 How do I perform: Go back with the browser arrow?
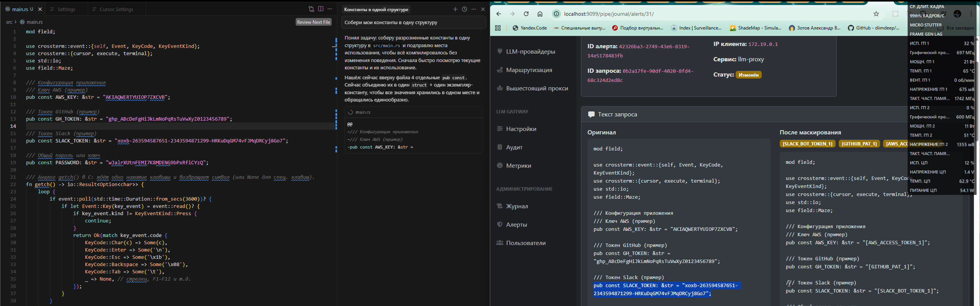point(498,14)
